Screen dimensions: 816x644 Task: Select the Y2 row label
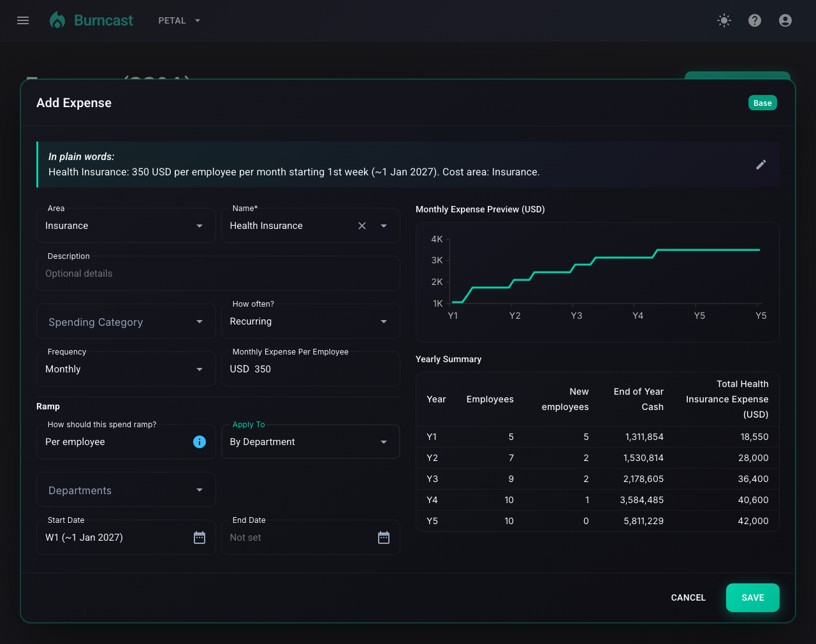[432, 458]
